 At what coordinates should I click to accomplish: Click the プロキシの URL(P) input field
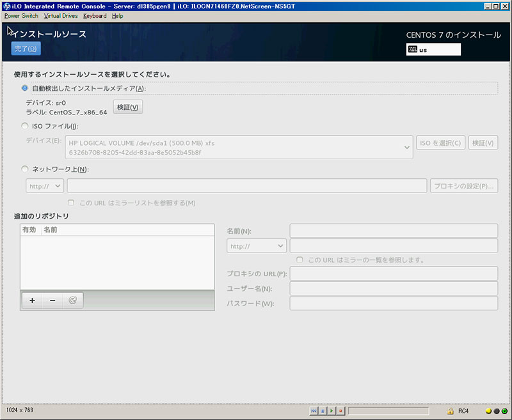[x=394, y=274]
